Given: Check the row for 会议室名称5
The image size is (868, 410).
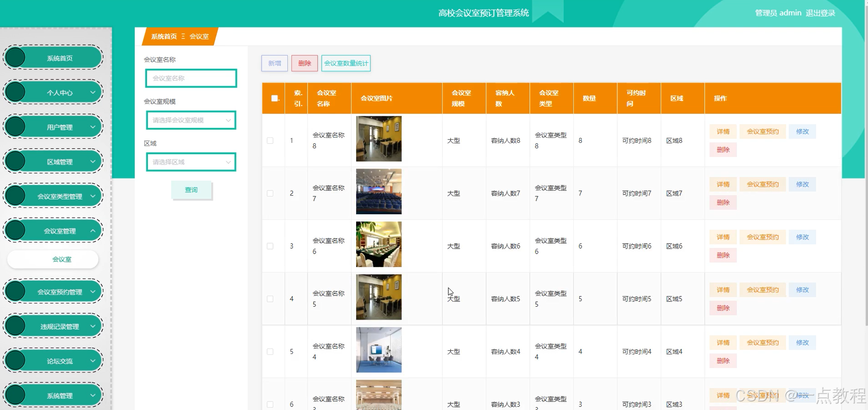Looking at the screenshot, I should (x=270, y=299).
